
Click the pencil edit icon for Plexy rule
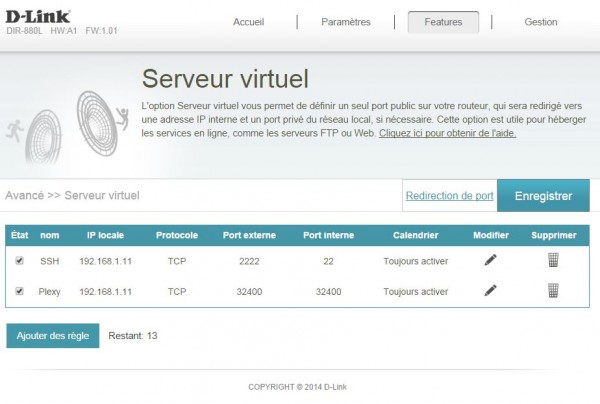[x=490, y=291]
